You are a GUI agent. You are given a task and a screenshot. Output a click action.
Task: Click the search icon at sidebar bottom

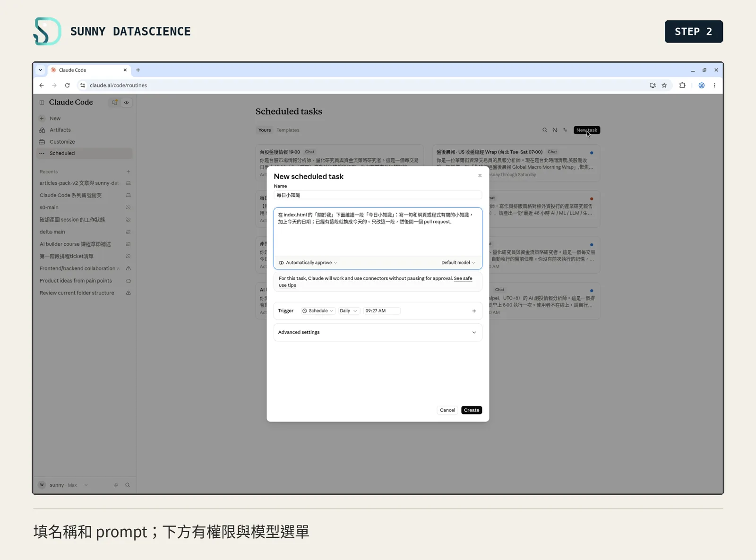tap(128, 485)
